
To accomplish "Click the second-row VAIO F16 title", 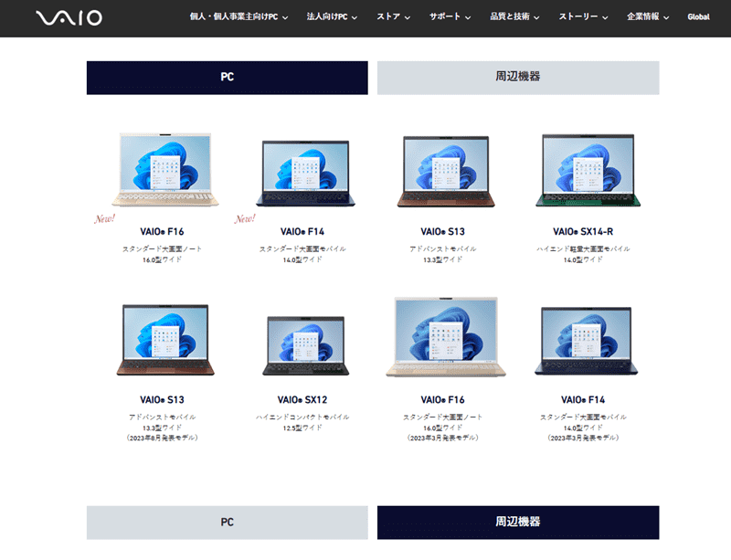I will [x=442, y=400].
